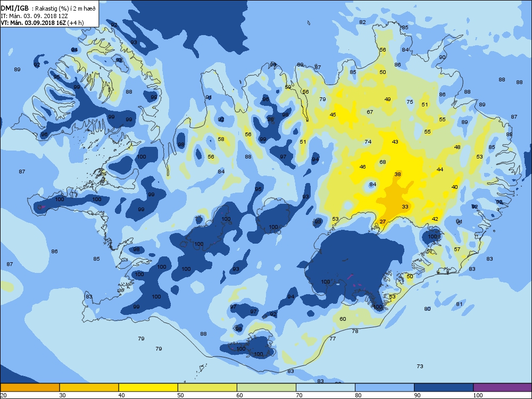Select the map value 49

point(387,99)
